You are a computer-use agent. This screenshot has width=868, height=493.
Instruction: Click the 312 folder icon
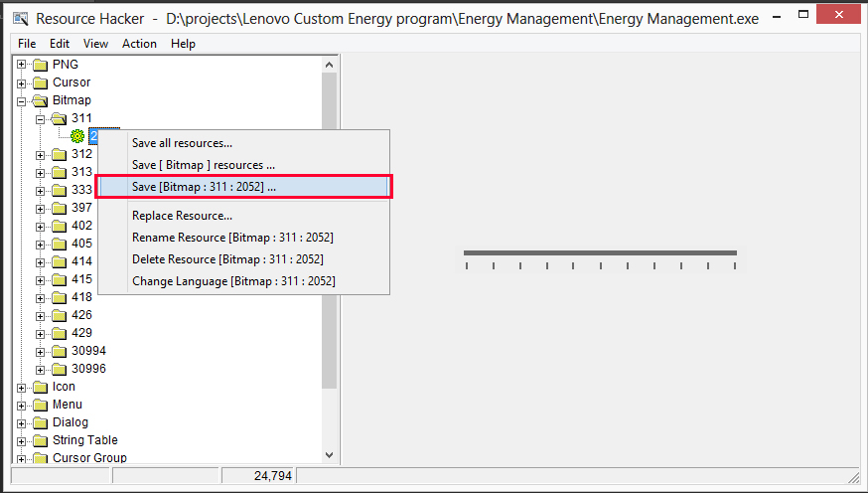(59, 154)
